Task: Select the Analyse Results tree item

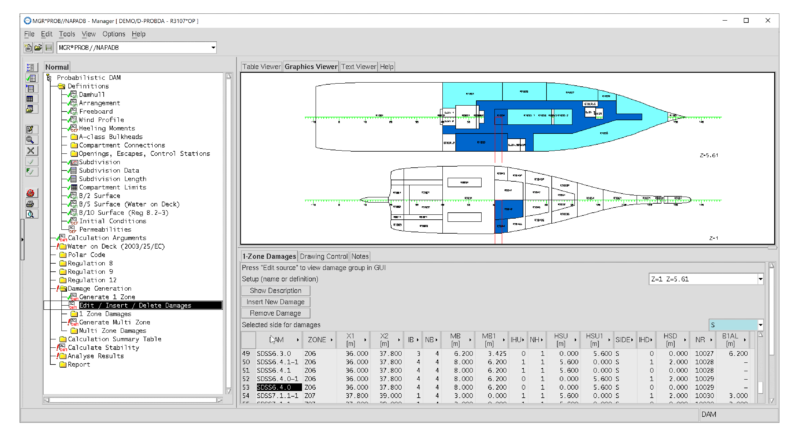Action: click(95, 356)
